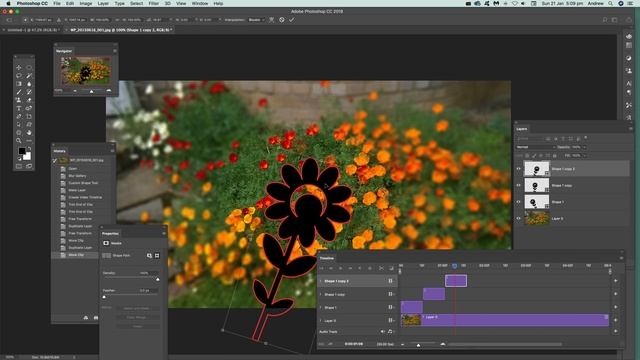Open the Spotlight search icon in menu bar
Viewport: 640px width, 360px height.
coord(611,3)
